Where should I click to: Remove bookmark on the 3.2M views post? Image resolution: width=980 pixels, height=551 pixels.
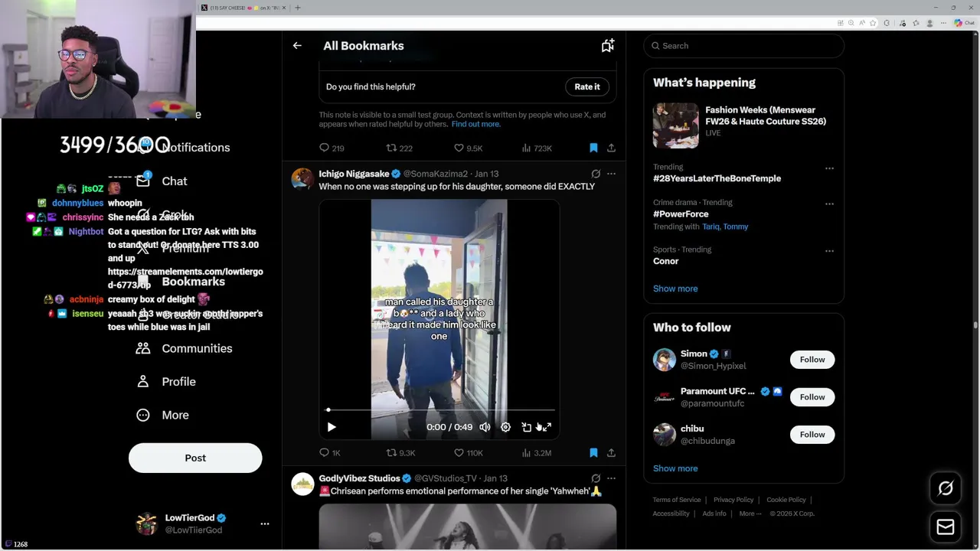[593, 453]
